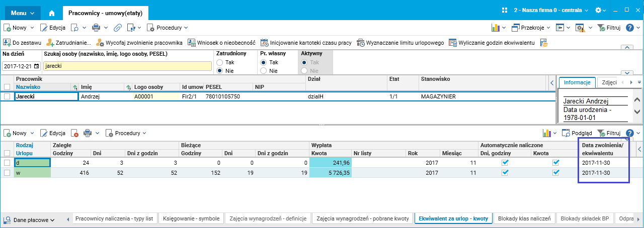This screenshot has width=644, height=228.
Task: Click the top help question mark icon
Action: point(630,28)
